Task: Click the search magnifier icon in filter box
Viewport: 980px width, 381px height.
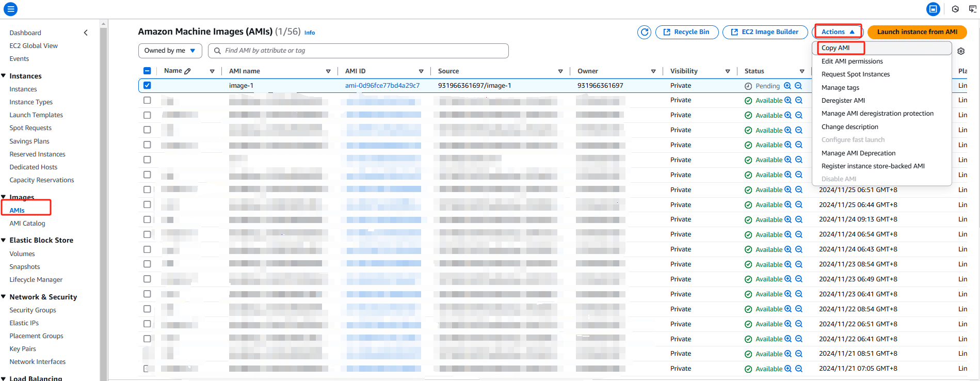Action: [218, 51]
